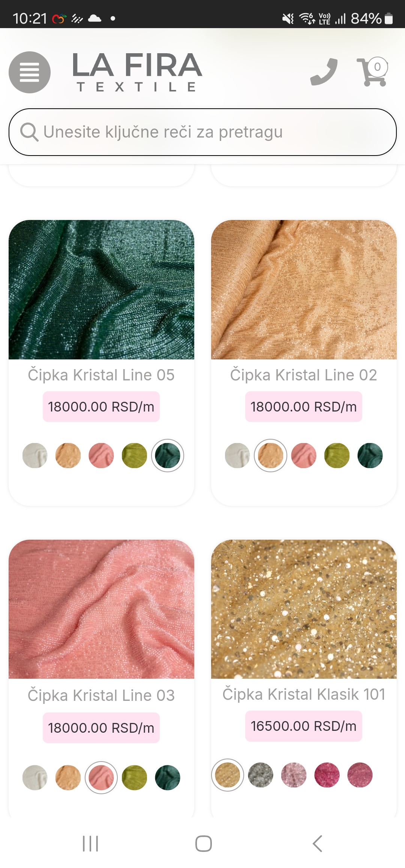Screen dimensions: 405x868
Task: Select olive green swatch under Kristal Line 02
Action: coord(337,455)
